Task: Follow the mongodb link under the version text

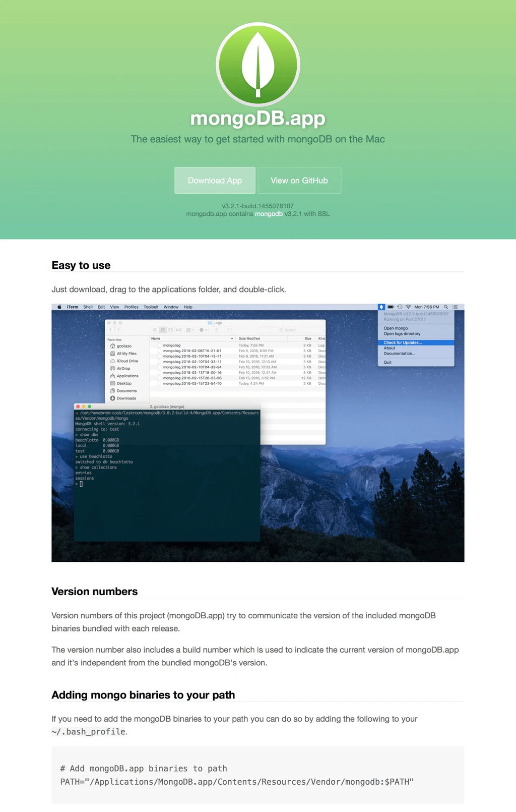Action: 269,214
